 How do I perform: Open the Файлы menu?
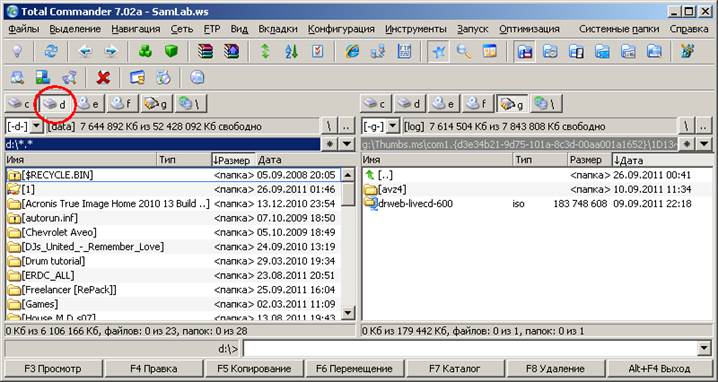coord(24,29)
